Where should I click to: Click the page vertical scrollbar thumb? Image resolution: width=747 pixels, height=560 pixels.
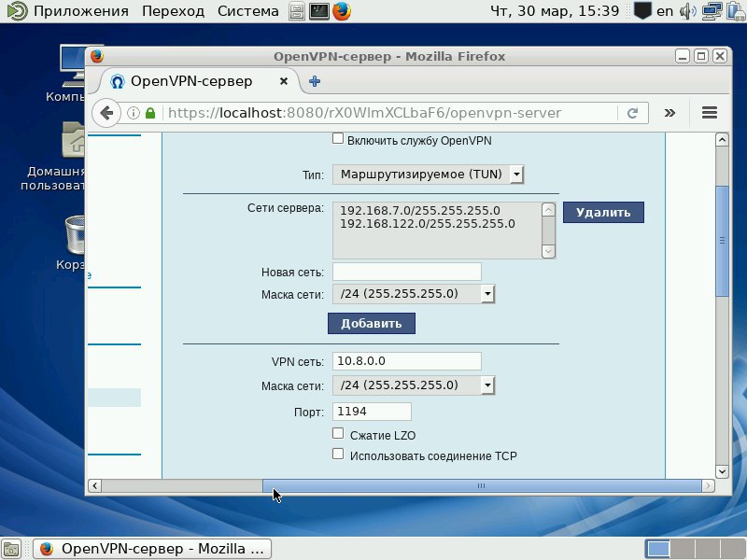tap(722, 241)
